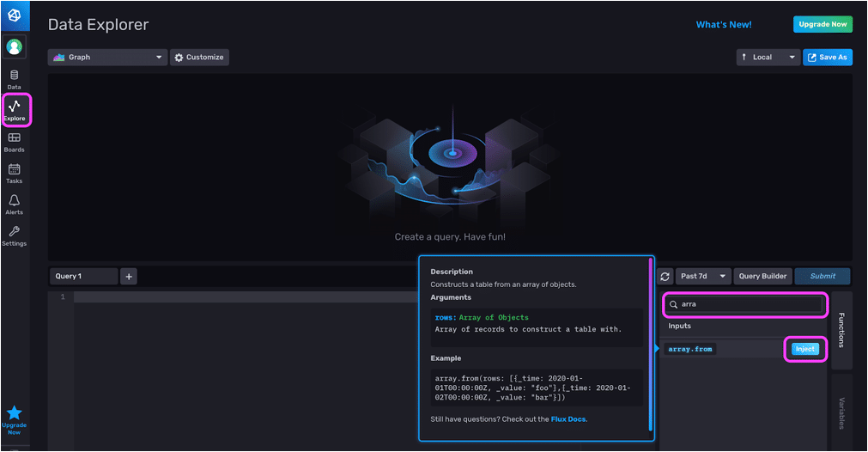868x452 pixels.
Task: Click the Customize button
Action: click(x=199, y=57)
